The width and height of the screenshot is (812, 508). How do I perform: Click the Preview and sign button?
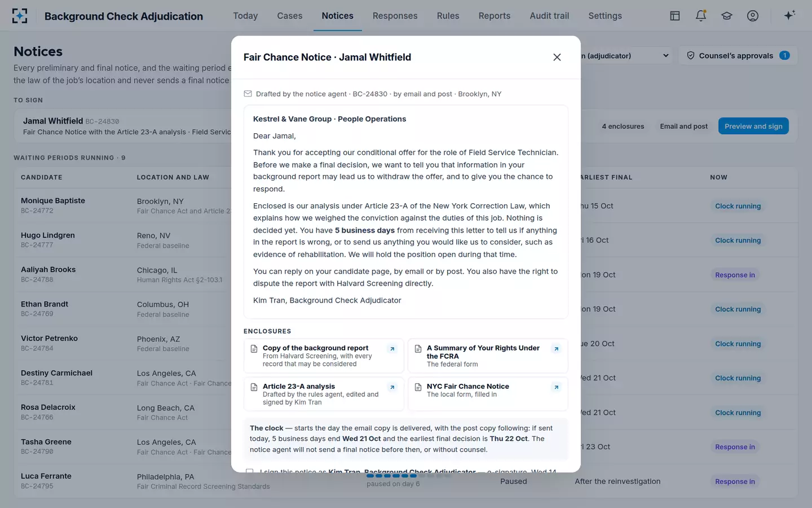point(753,126)
